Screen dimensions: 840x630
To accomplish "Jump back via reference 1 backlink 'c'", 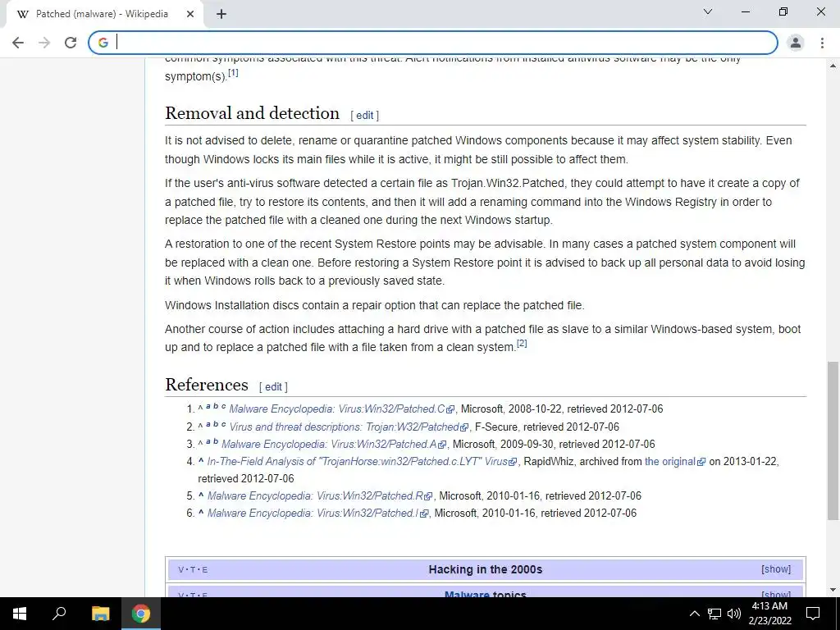I will pyautogui.click(x=223, y=406).
